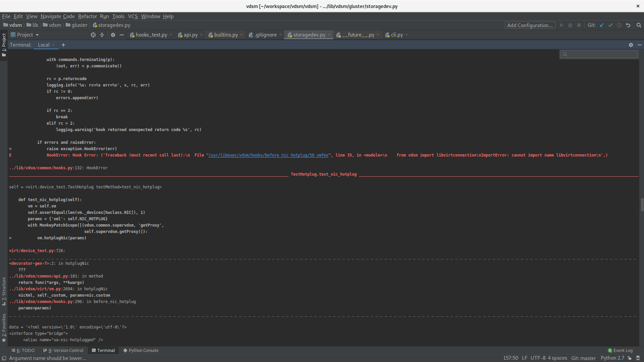Open the Python 2.7 interpreter selector
The width and height of the screenshot is (644, 362).
612,358
